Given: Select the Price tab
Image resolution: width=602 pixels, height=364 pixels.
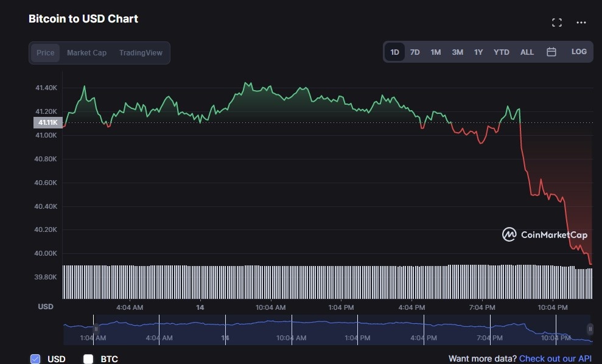Looking at the screenshot, I should coord(46,53).
